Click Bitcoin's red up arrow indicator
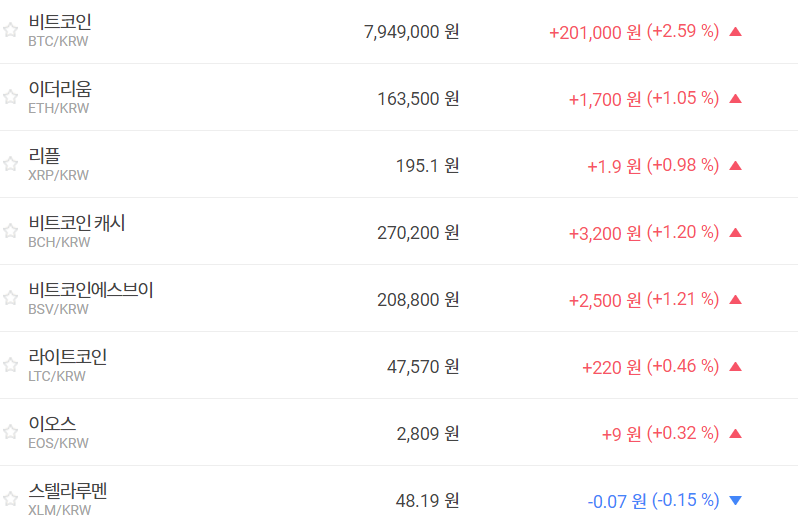Screen dimensions: 798x527 coord(736,31)
